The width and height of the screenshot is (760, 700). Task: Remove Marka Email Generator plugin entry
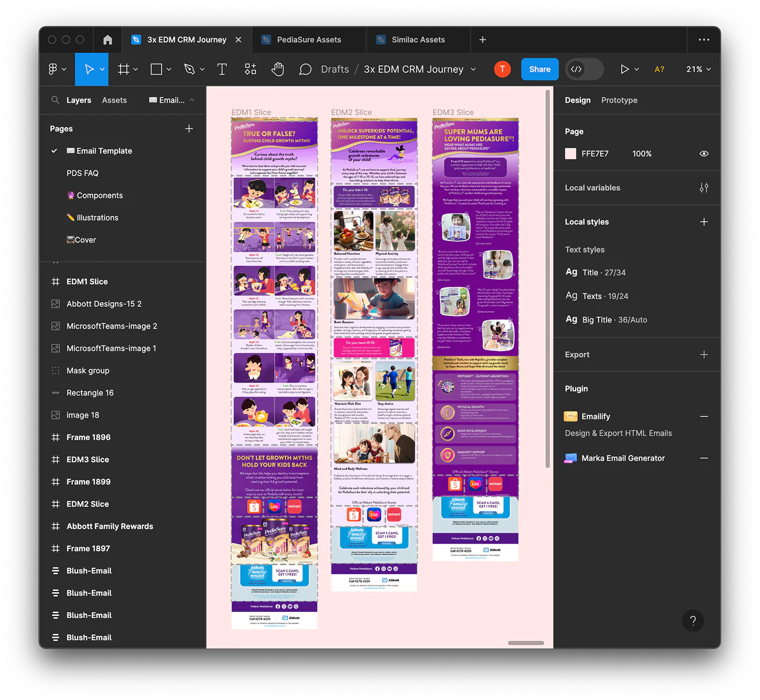pos(704,458)
